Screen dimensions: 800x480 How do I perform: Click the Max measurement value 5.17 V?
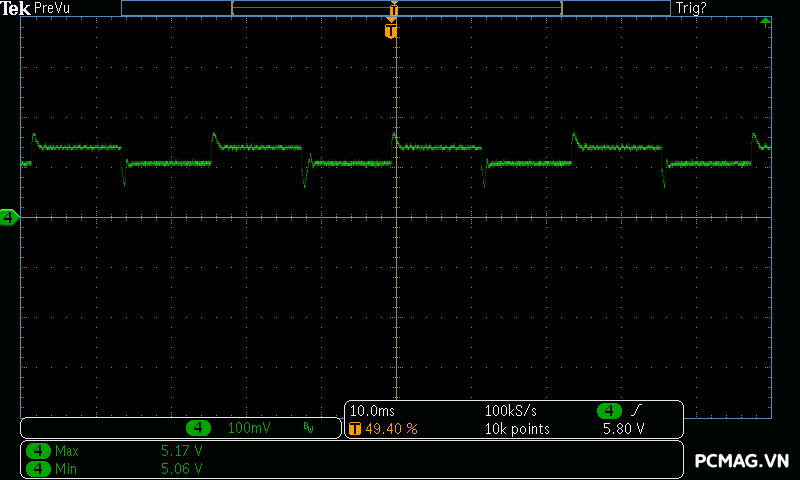tap(182, 451)
